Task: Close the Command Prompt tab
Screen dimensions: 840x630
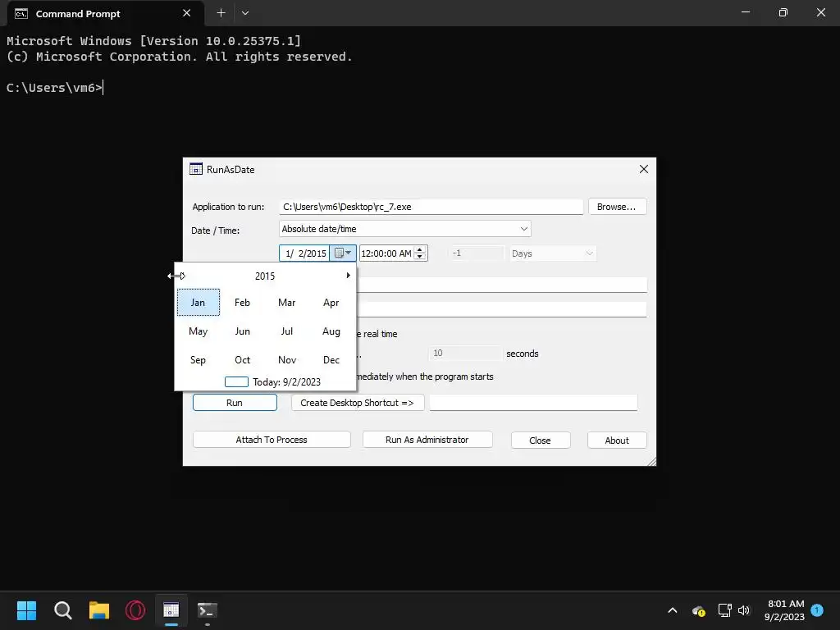Action: point(186,13)
